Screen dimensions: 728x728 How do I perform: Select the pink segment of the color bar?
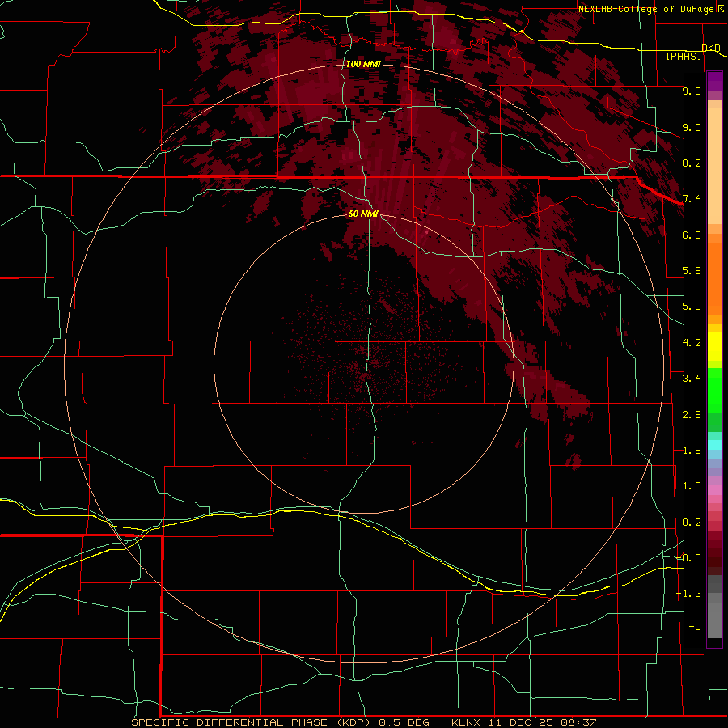tap(714, 490)
